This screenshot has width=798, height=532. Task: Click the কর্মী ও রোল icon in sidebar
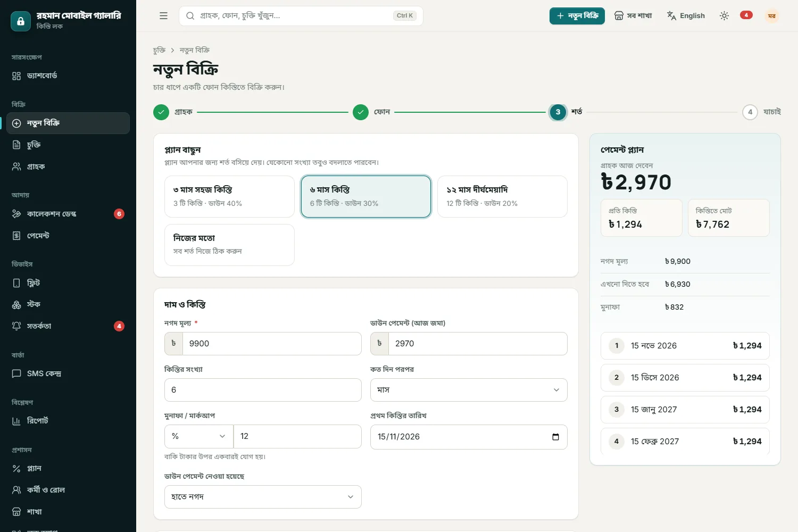[16, 490]
